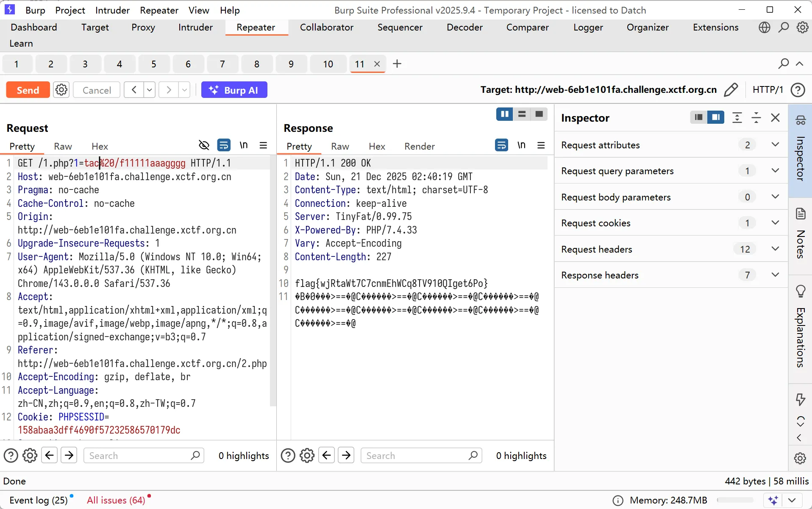Open the Notes side panel
The width and height of the screenshot is (812, 509).
point(800,235)
